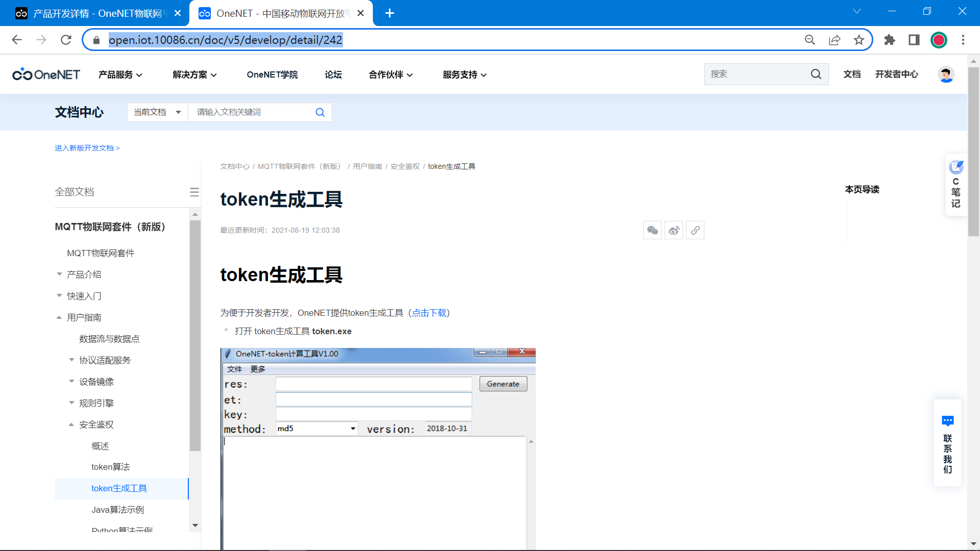The height and width of the screenshot is (551, 980).
Task: Toggle the sidebar list menu icon
Action: tap(194, 192)
